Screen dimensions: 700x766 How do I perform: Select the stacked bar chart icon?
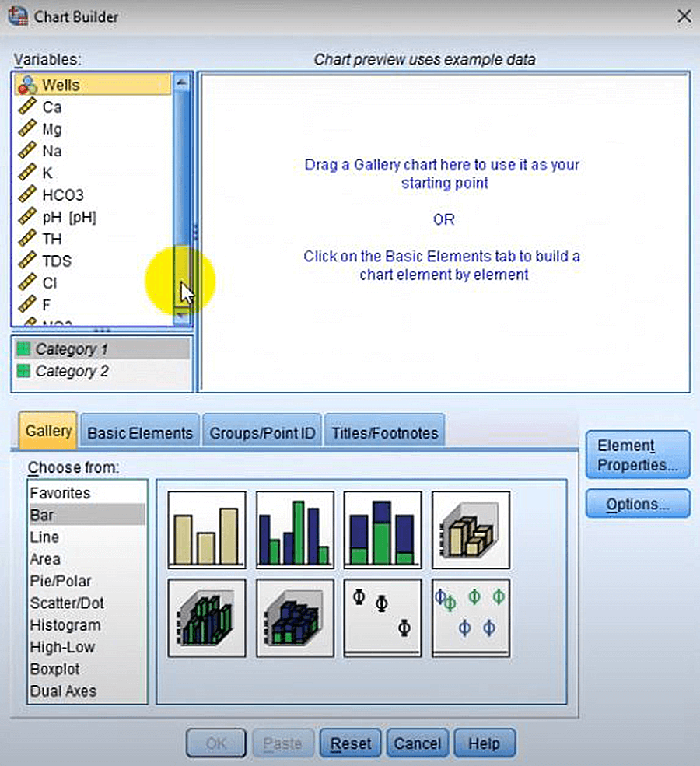coord(382,530)
